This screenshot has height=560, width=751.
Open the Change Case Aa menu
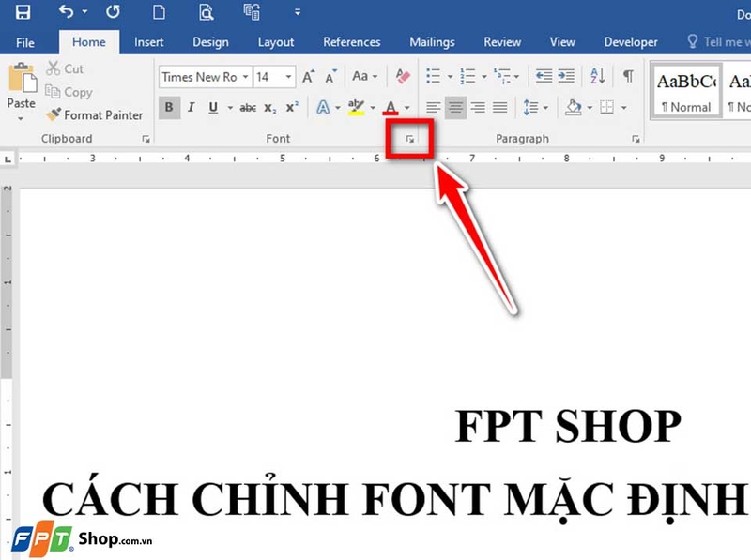pos(364,77)
